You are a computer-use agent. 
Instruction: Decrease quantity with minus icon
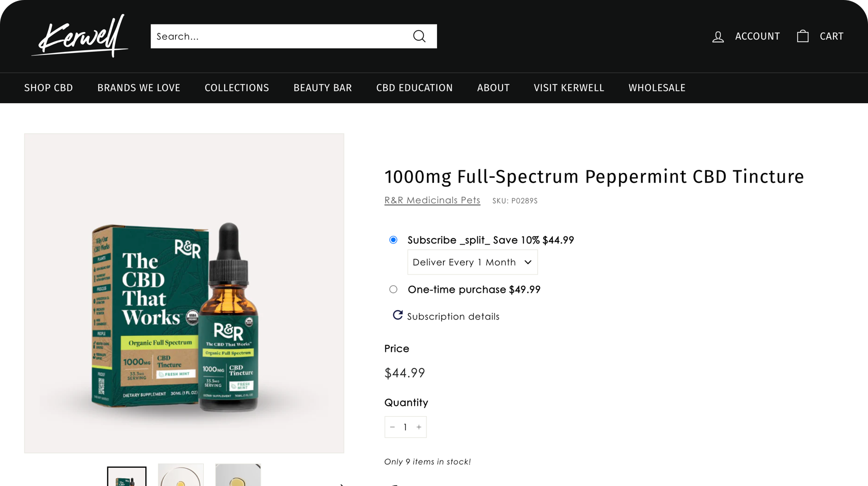pyautogui.click(x=392, y=427)
